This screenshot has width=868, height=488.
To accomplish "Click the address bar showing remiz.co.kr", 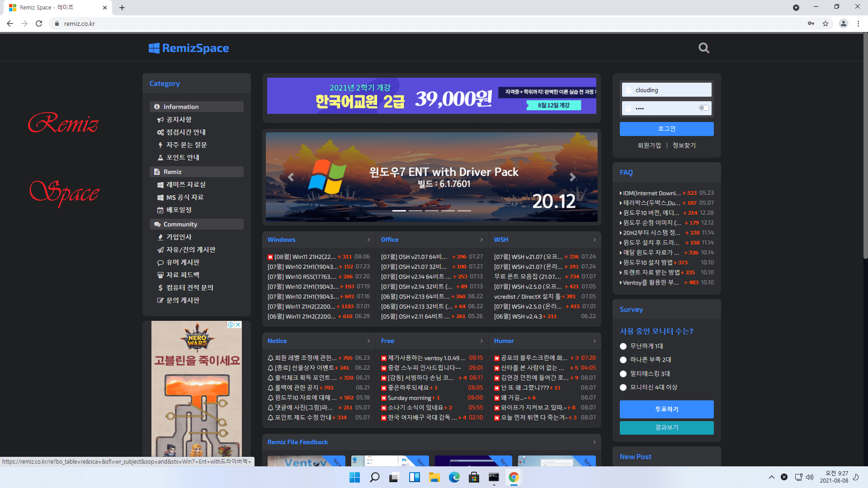I will coord(425,23).
